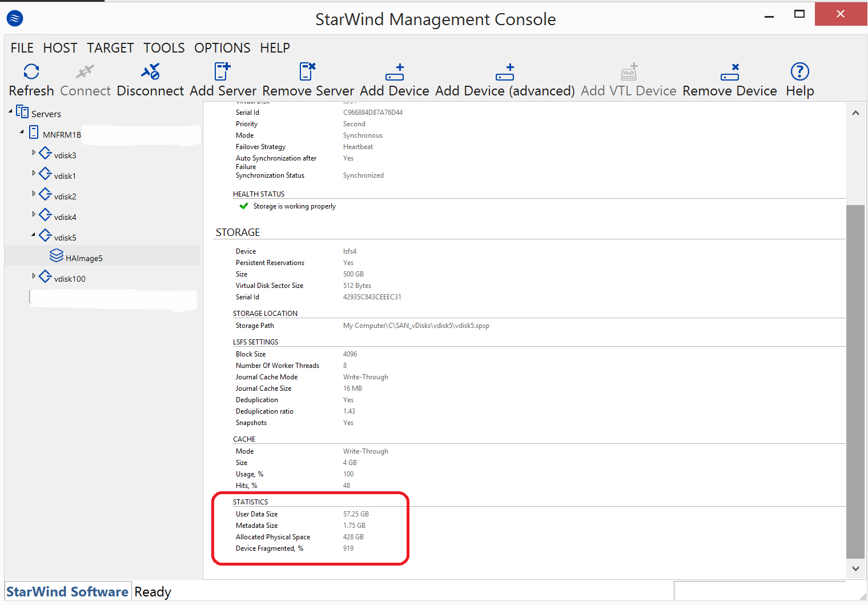This screenshot has height=605, width=868.
Task: Click the vdisk2 target icon
Action: (45, 194)
